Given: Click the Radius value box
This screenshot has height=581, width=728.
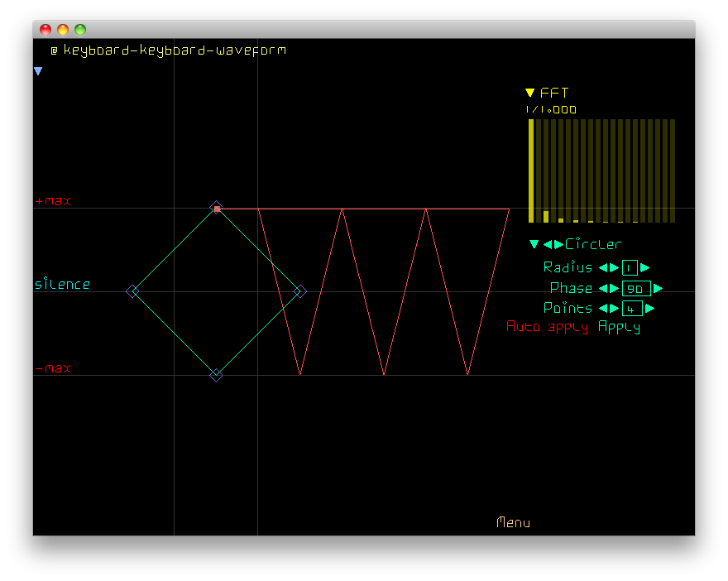Looking at the screenshot, I should click(630, 267).
